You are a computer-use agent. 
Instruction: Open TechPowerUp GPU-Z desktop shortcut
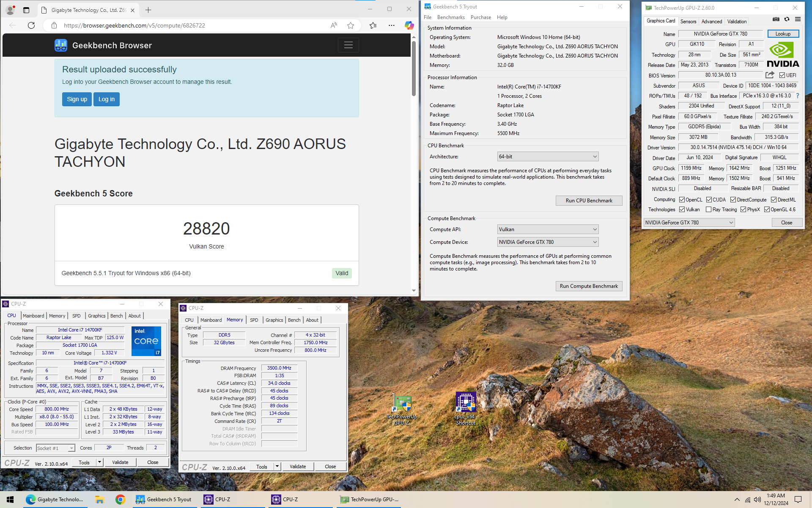coord(402,409)
